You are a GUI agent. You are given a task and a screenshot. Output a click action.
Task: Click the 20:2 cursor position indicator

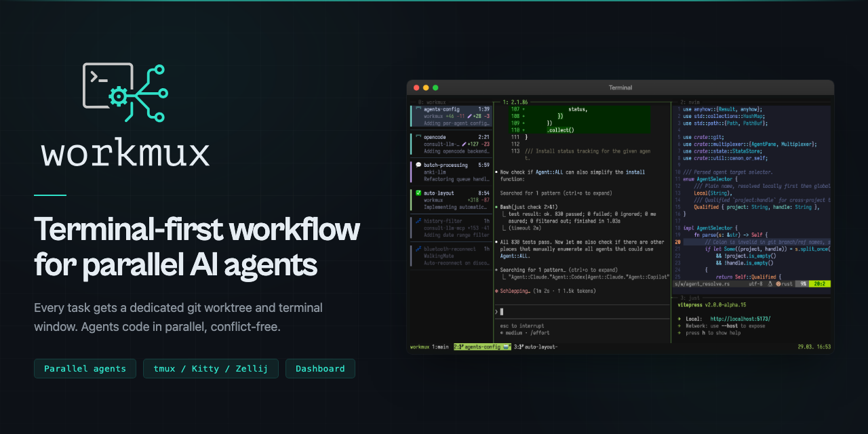click(818, 283)
